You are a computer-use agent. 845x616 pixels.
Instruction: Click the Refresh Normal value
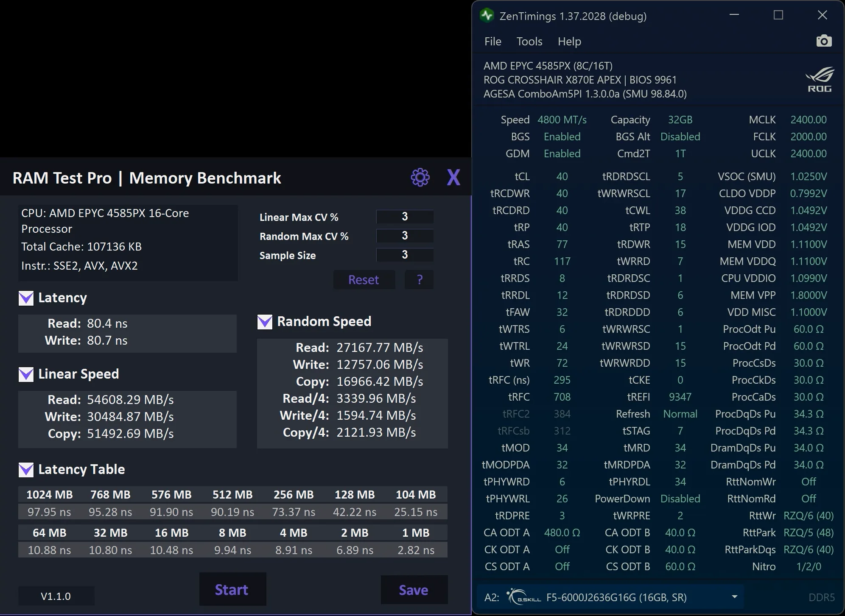[x=680, y=414]
